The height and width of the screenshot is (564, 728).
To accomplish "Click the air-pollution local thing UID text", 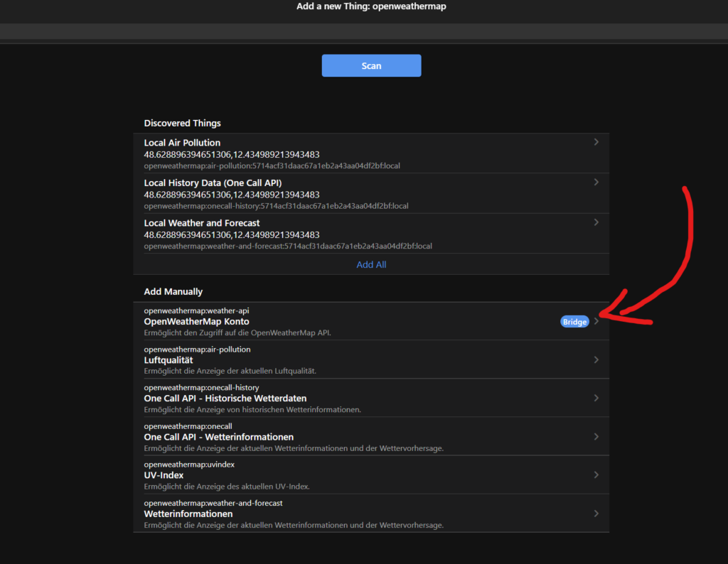I will (x=272, y=166).
